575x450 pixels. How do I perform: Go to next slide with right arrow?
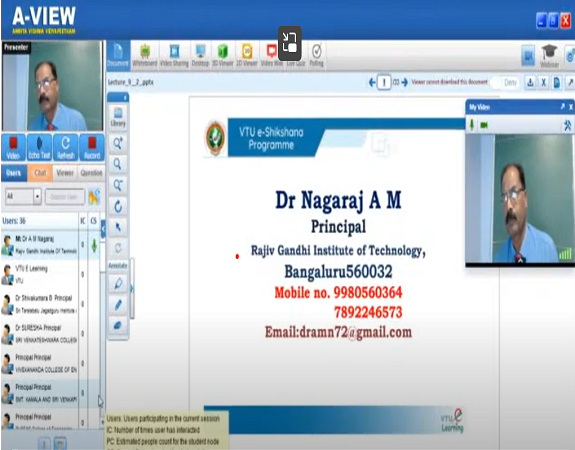[405, 82]
